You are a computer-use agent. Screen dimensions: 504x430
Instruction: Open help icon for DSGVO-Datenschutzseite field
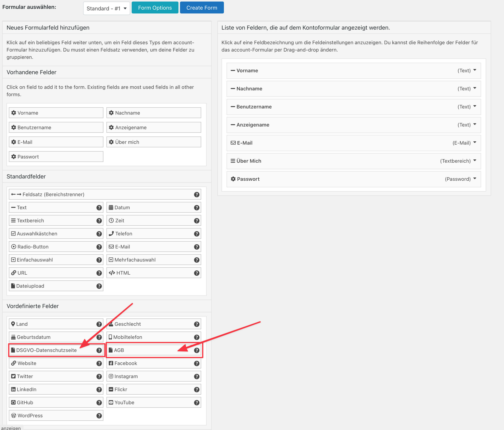(99, 350)
